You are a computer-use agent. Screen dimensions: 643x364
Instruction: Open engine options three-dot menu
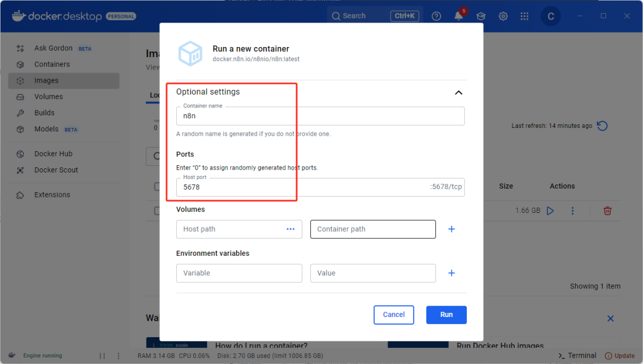click(118, 356)
